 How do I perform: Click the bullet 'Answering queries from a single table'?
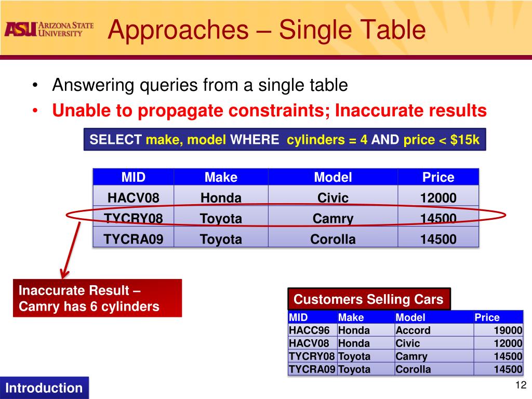pos(200,85)
